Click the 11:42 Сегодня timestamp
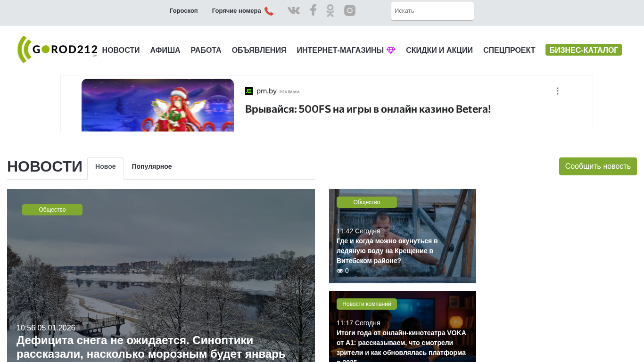The image size is (644, 362). coord(358,231)
